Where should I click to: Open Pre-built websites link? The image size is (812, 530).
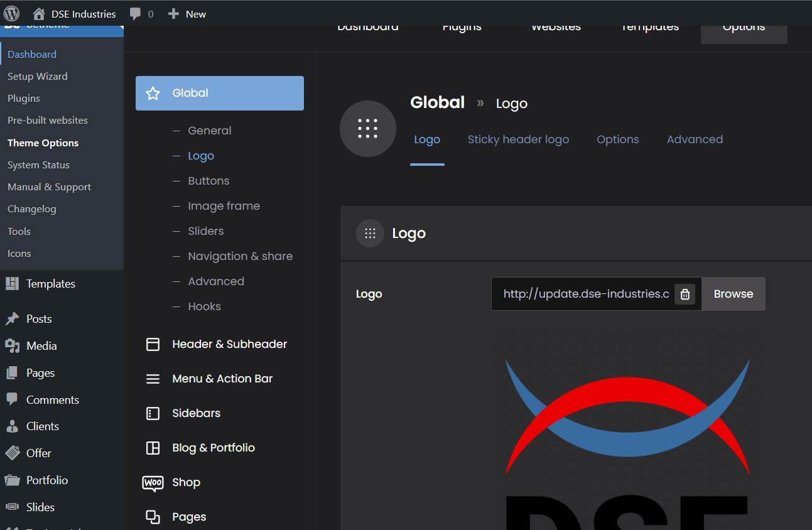click(48, 120)
